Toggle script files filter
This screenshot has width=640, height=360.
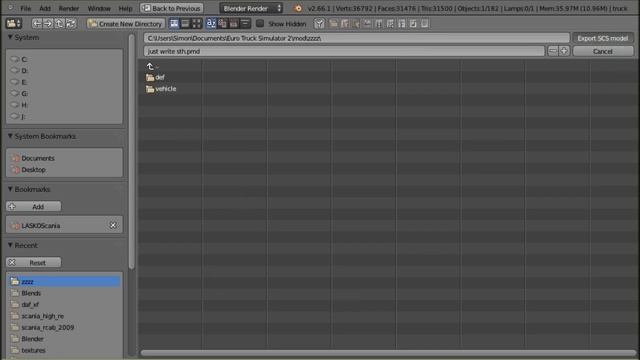391,24
